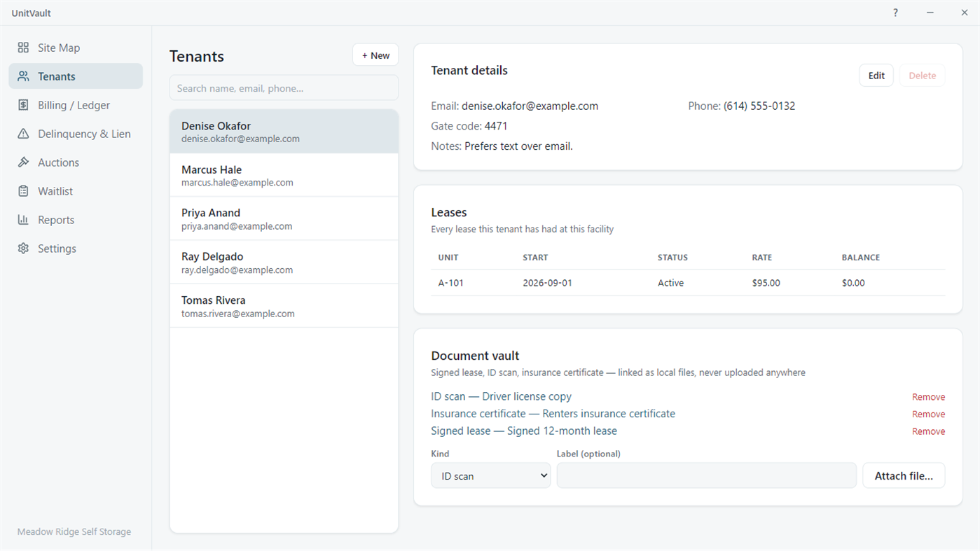Screen dimensions: 980x551
Task: Click the Site Map grid icon
Action: pos(23,48)
